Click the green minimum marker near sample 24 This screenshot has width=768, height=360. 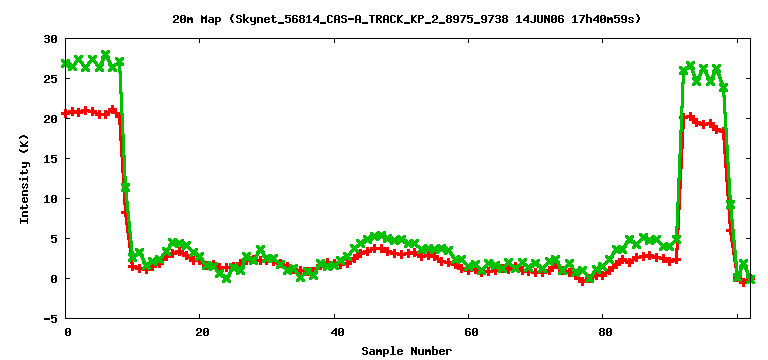[x=226, y=278]
